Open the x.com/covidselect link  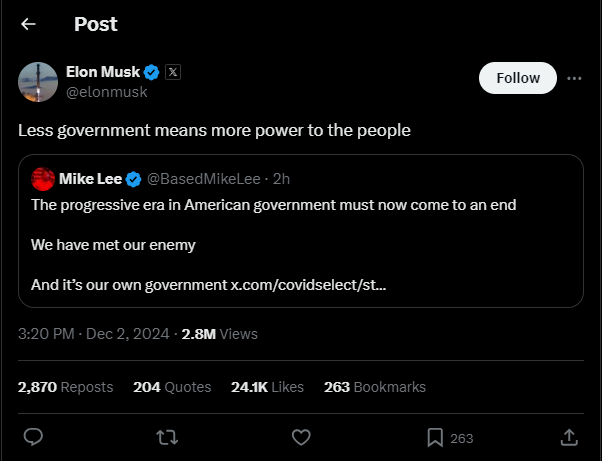click(308, 285)
